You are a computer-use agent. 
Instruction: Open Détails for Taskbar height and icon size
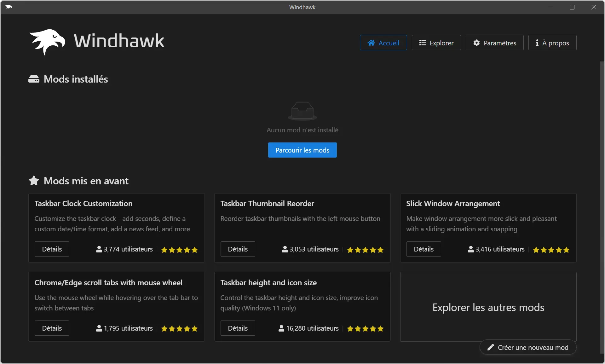click(x=238, y=328)
